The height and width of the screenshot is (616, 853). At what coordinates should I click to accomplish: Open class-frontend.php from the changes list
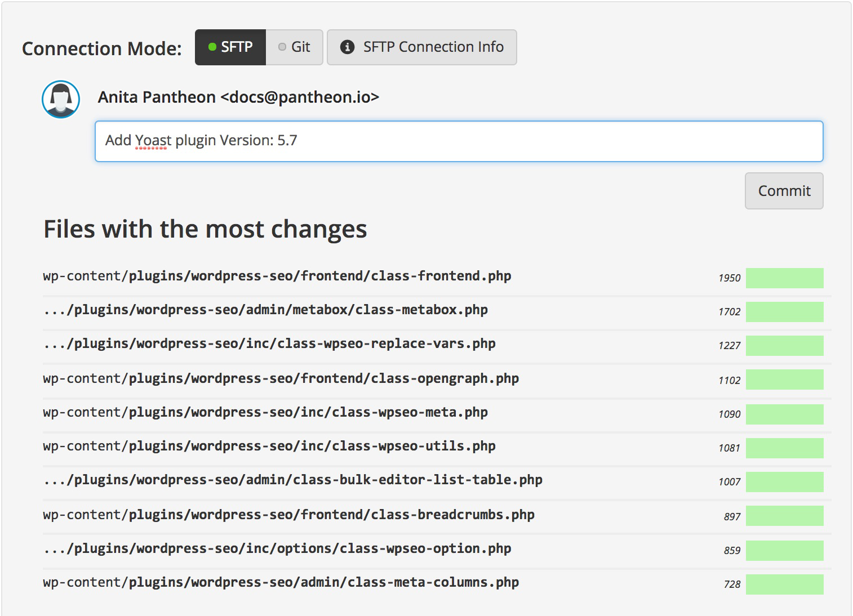(277, 276)
